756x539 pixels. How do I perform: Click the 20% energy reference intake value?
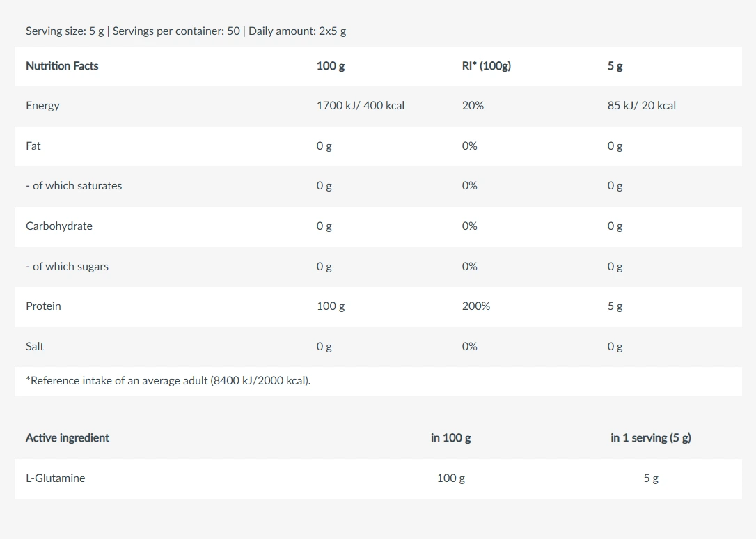(473, 106)
